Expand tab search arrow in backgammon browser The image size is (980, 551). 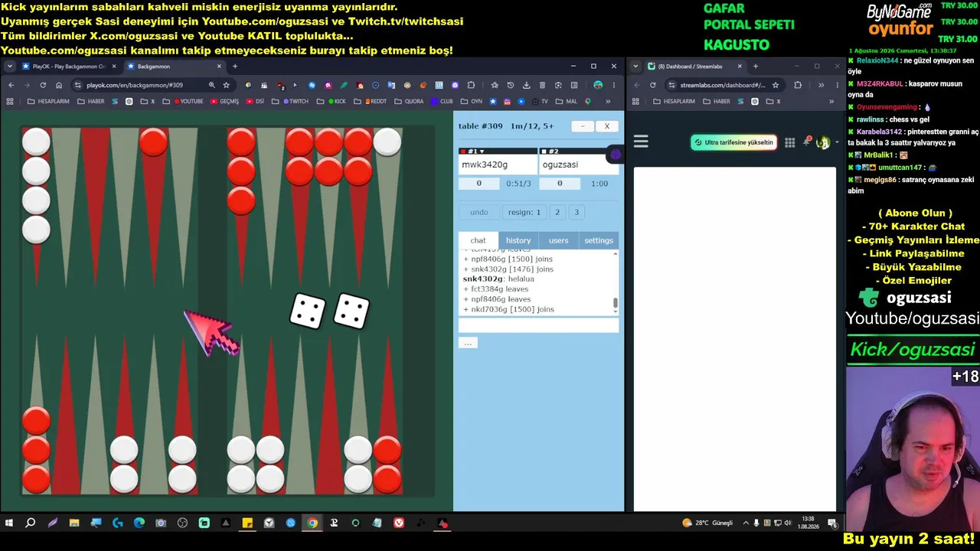[x=10, y=67]
